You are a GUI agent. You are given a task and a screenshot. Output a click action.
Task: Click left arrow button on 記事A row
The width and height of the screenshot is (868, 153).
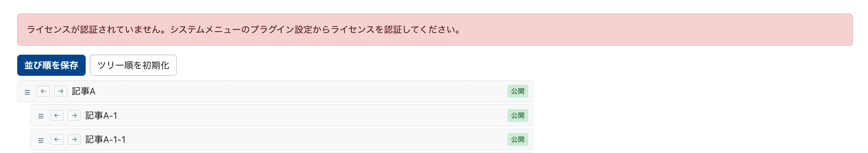(43, 91)
